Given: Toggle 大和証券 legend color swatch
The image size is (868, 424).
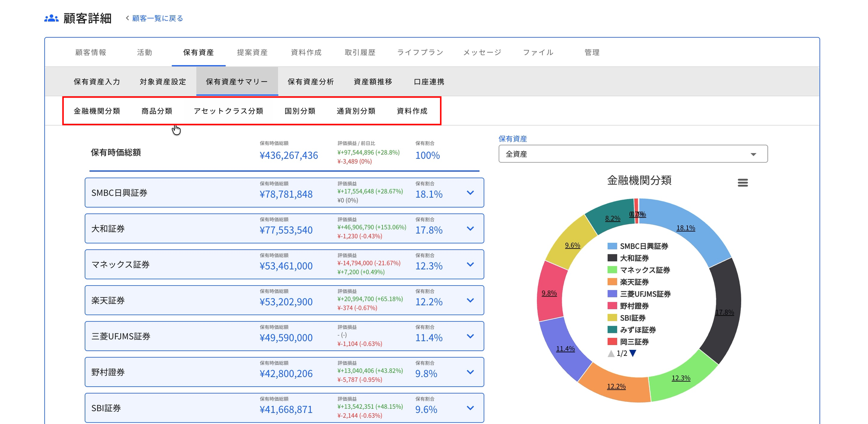Looking at the screenshot, I should pyautogui.click(x=612, y=258).
